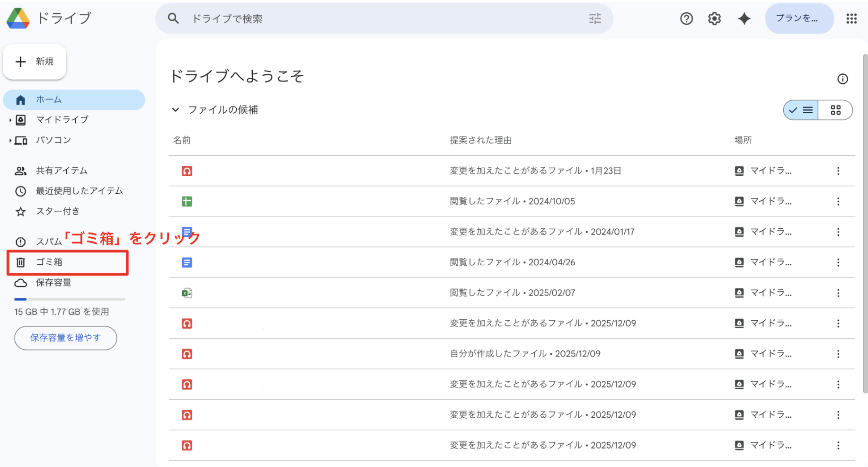Click the 名前 column header

(182, 140)
